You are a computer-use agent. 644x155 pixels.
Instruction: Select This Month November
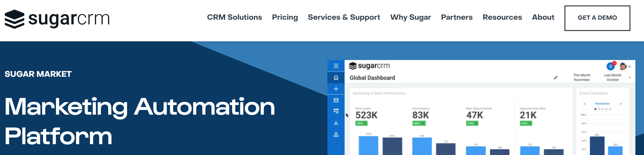pos(582,77)
